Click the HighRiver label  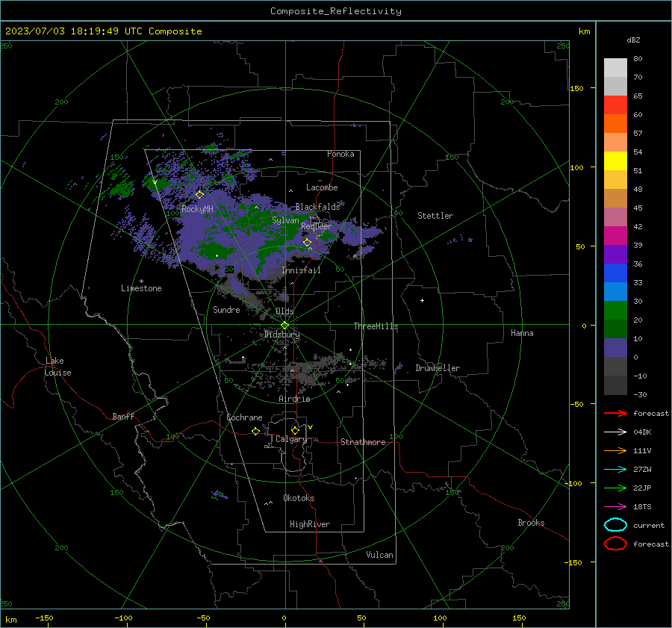pos(310,524)
